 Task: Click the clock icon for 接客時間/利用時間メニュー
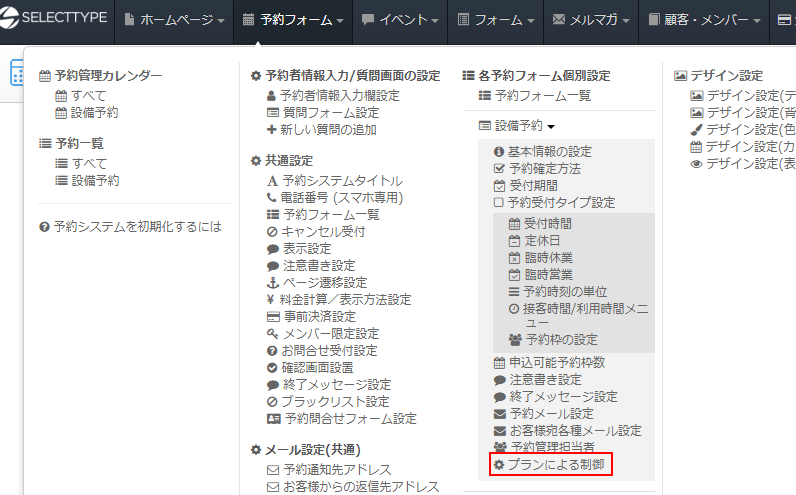click(x=514, y=309)
